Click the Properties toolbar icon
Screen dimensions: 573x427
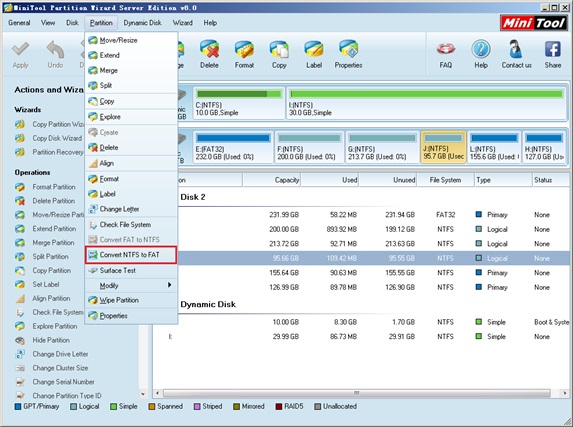(349, 49)
